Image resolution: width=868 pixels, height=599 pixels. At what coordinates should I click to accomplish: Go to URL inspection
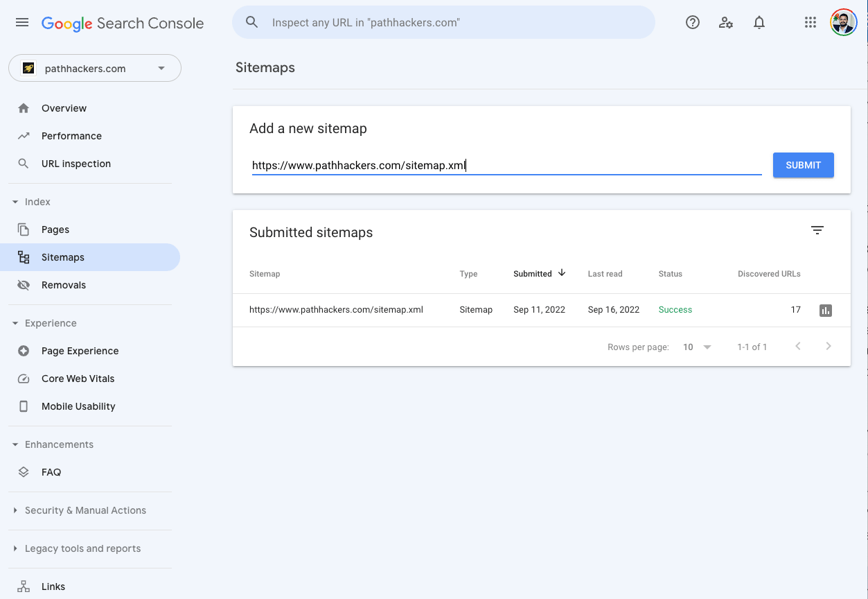coord(76,164)
